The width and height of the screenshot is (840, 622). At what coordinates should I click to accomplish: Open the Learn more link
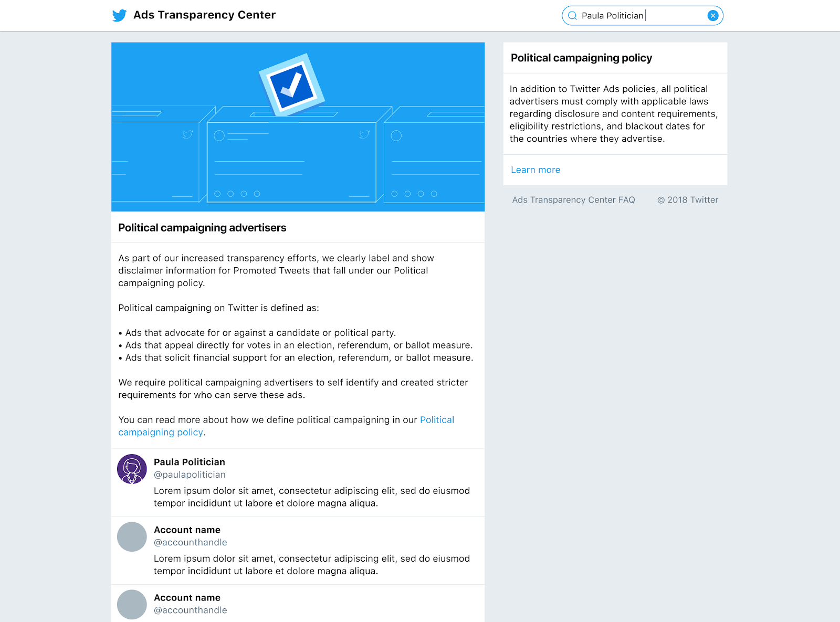[535, 170]
